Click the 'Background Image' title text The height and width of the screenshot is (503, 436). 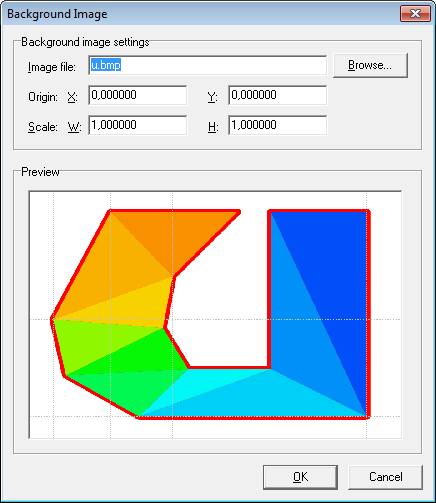[57, 14]
